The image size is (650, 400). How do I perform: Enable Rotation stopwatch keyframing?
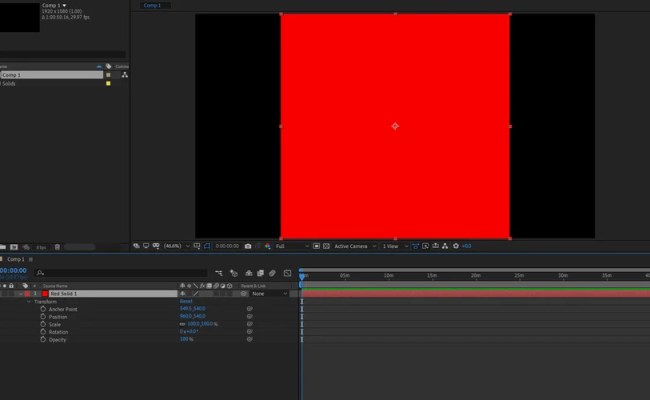click(43, 332)
